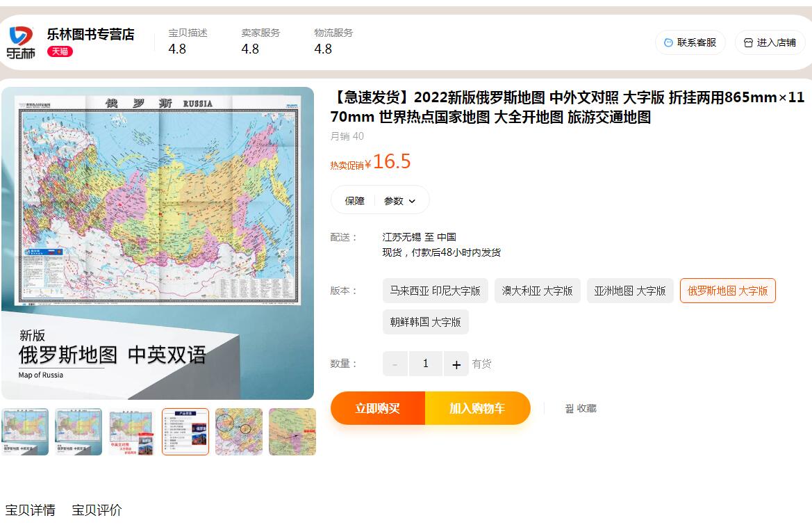Select the highlighted product parameters thumbnail
Screen dimensions: 812x527
pyautogui.click(x=185, y=432)
